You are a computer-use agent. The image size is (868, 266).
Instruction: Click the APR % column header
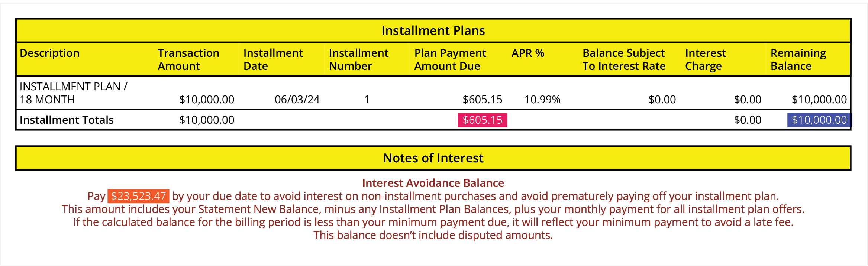(527, 53)
